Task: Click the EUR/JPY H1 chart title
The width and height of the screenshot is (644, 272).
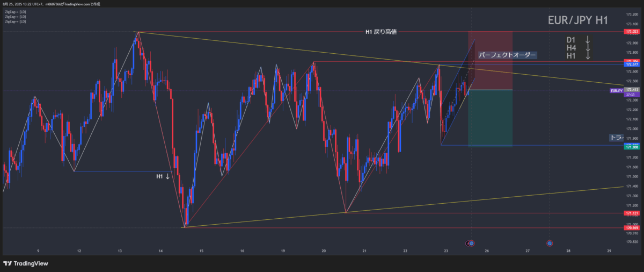Action: 577,21
